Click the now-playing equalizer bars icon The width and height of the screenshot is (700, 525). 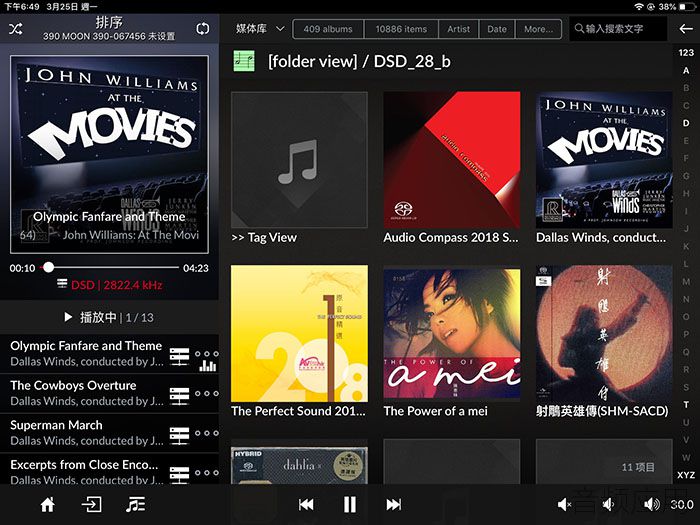coord(208,366)
